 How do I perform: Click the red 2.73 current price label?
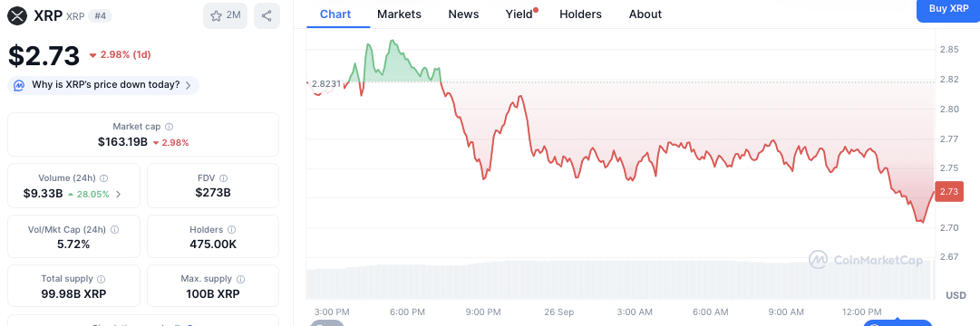(x=949, y=192)
